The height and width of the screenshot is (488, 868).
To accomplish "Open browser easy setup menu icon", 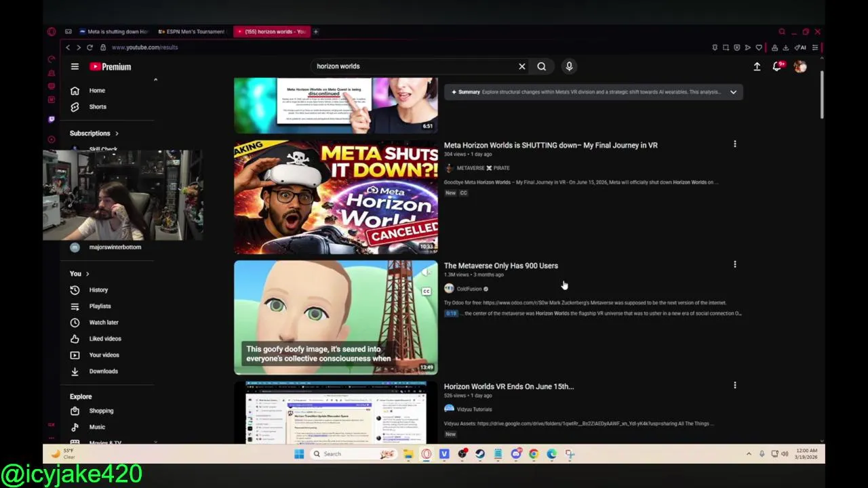I will [x=815, y=47].
